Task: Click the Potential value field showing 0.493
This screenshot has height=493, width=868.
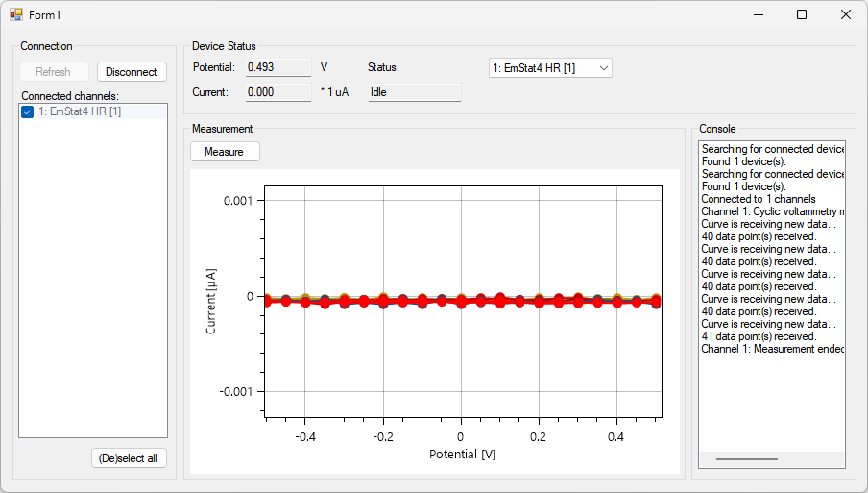Action: [278, 67]
